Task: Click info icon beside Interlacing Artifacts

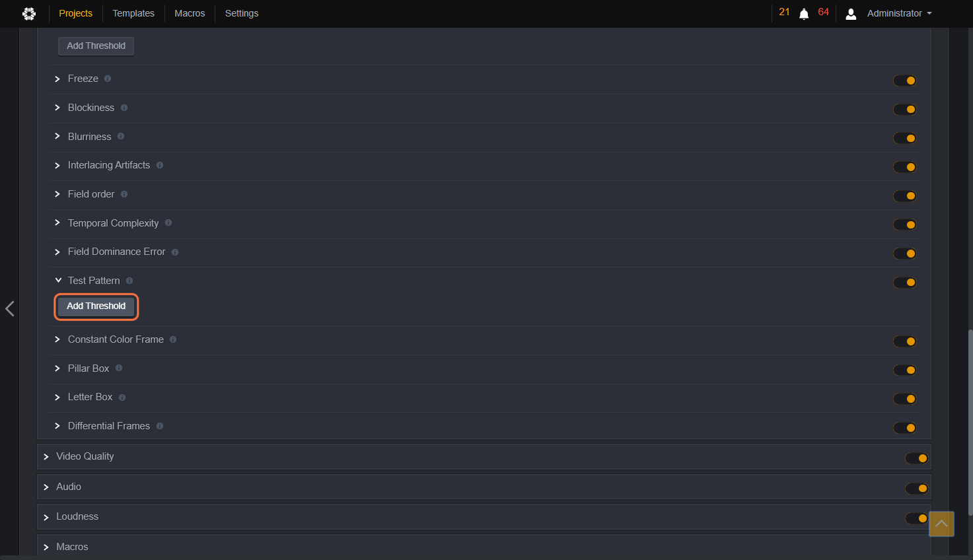Action: 160,165
